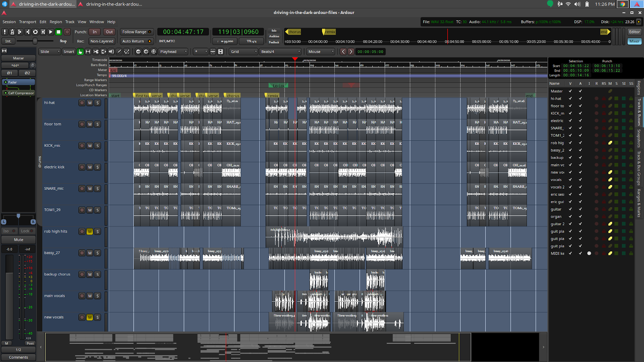The width and height of the screenshot is (644, 362).
Task: Open the Grid snap mode dropdown
Action: [x=244, y=51]
